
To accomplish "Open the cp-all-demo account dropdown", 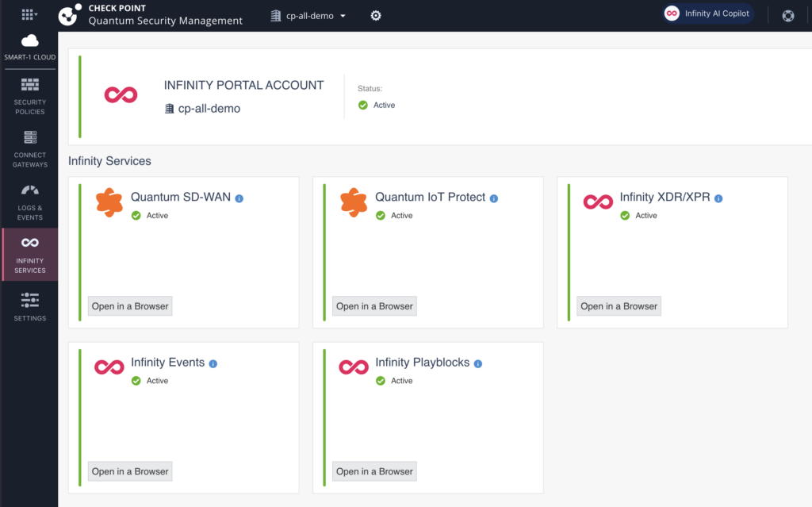I will click(x=308, y=15).
